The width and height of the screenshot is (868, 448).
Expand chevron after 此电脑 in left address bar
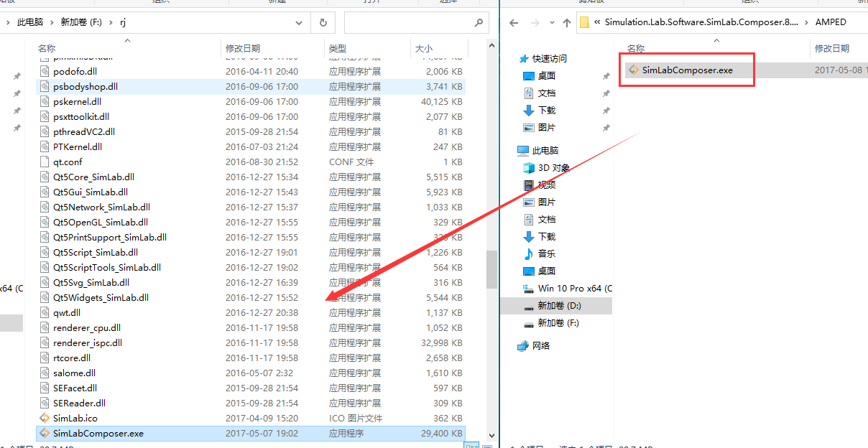(x=52, y=22)
